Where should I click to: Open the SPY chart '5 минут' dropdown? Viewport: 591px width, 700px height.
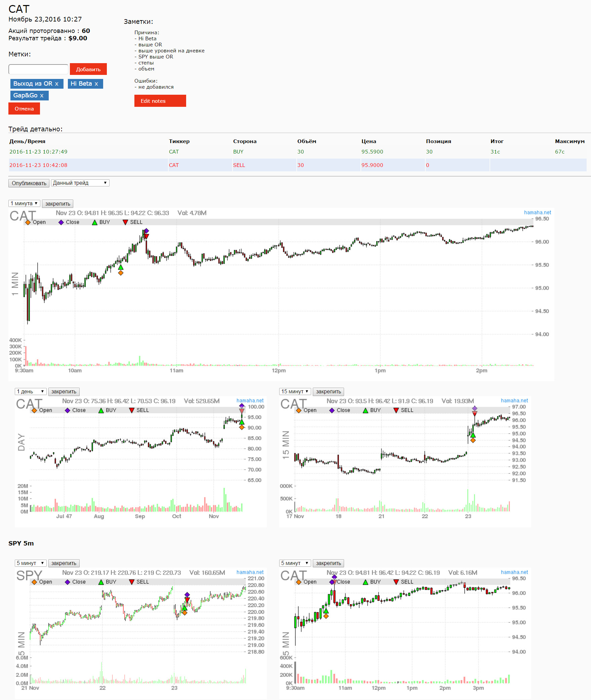(31, 563)
